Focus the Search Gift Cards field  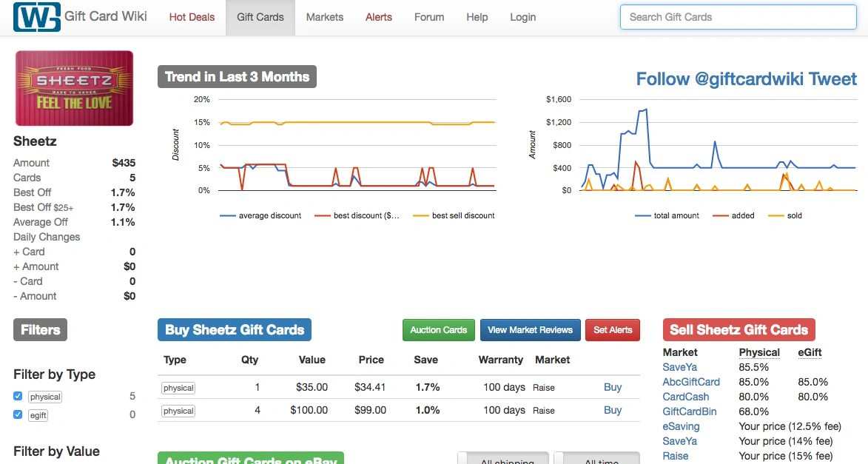pos(738,17)
